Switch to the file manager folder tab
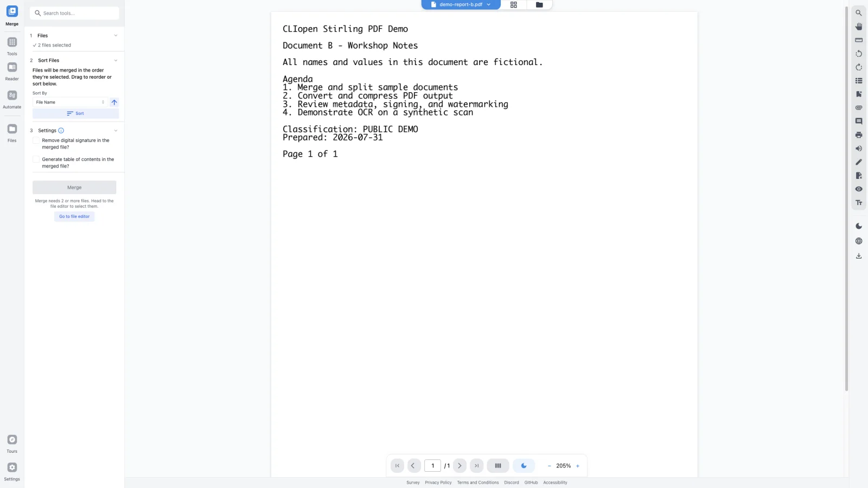The height and width of the screenshot is (488, 868). 539,5
